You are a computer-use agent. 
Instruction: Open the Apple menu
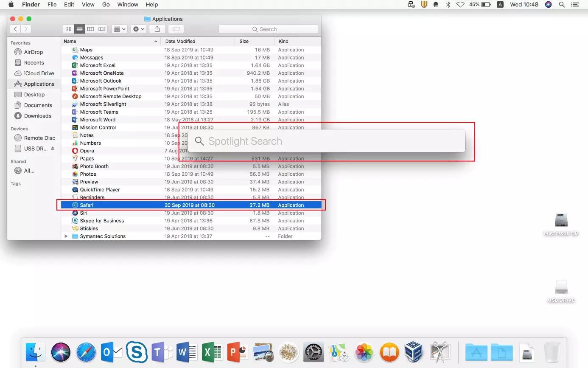click(x=11, y=5)
